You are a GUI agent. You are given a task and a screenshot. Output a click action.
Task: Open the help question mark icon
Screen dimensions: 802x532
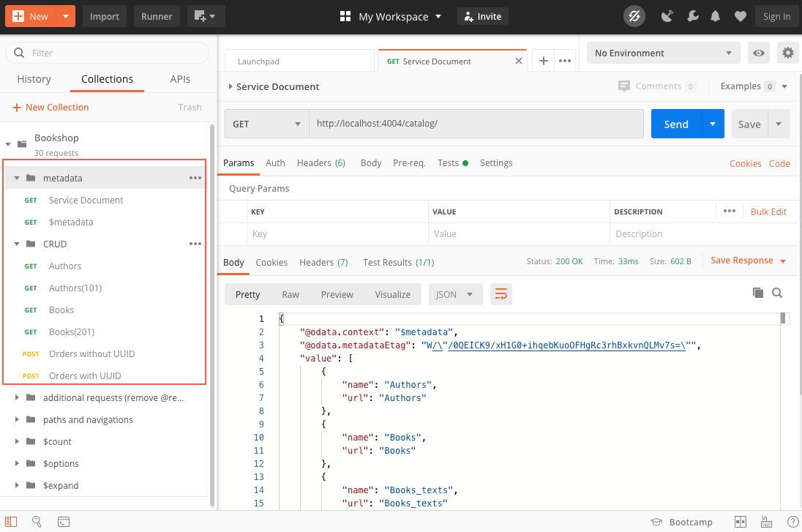[792, 522]
